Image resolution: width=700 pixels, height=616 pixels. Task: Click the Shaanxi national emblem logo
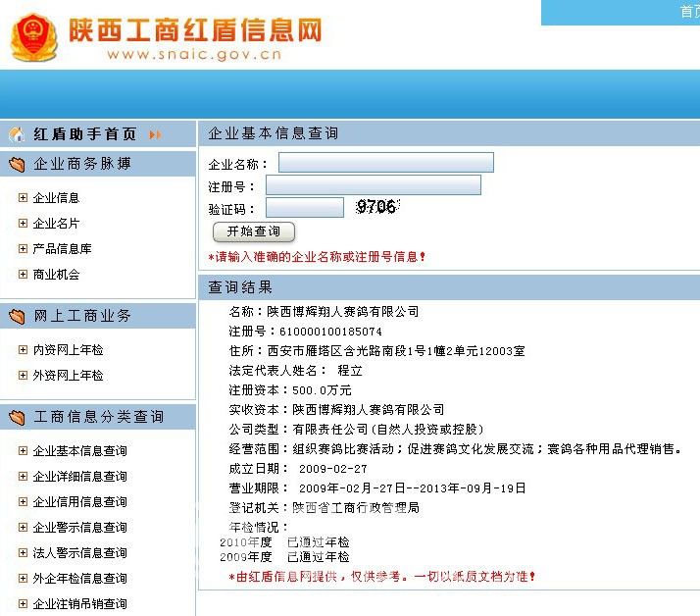[33, 38]
